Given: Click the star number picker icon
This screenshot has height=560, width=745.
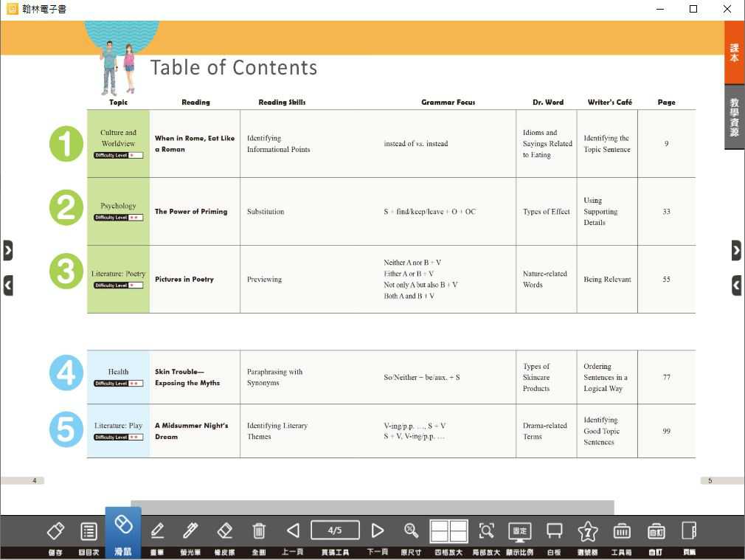Looking at the screenshot, I should click(x=588, y=531).
